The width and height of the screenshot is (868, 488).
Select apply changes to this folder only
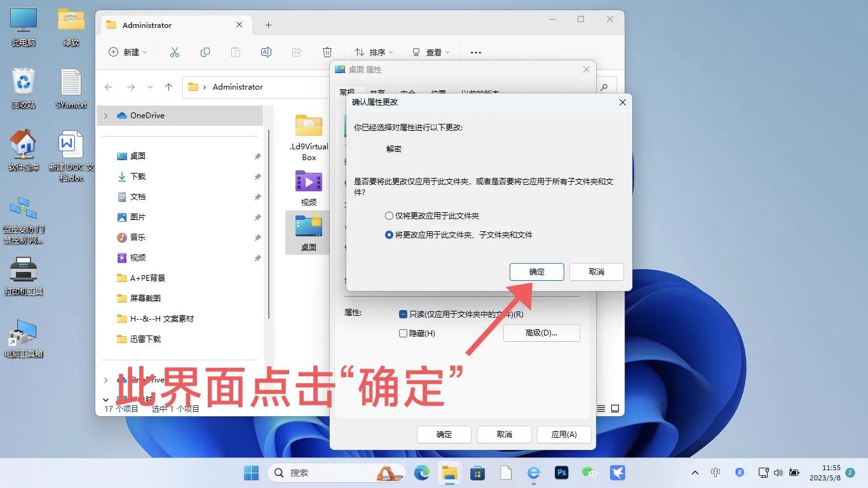coord(389,216)
